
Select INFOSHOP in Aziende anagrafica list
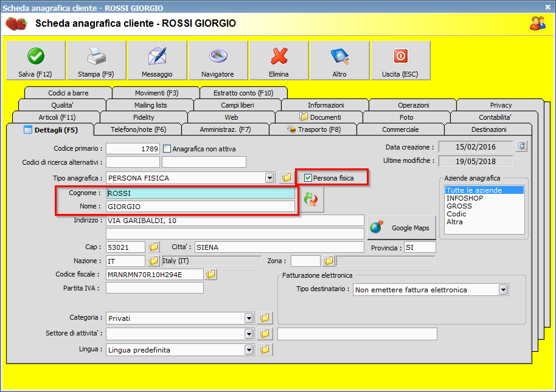tap(484, 198)
